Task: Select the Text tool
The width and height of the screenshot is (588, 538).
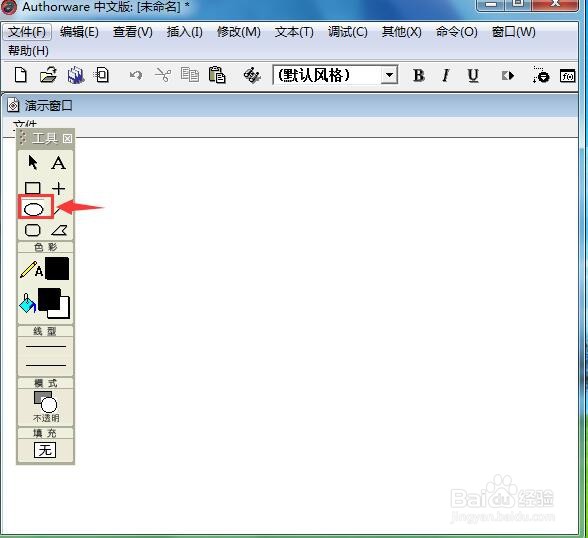Action: coord(58,163)
